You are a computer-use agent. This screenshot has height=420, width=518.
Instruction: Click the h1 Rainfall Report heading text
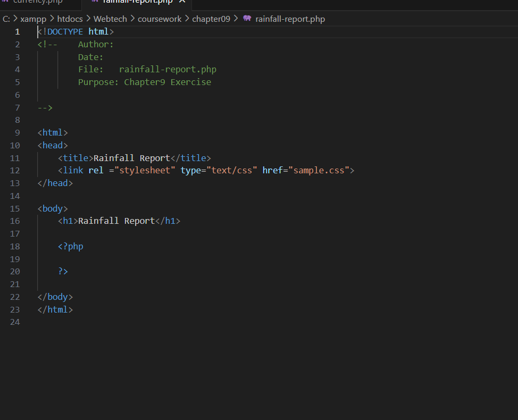[117, 221]
